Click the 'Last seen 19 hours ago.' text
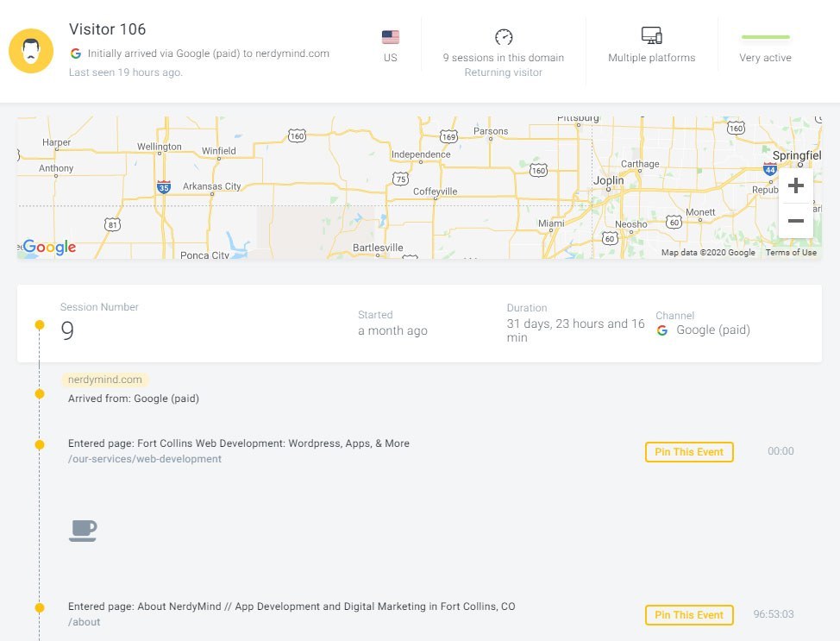This screenshot has height=641, width=840. tap(126, 72)
